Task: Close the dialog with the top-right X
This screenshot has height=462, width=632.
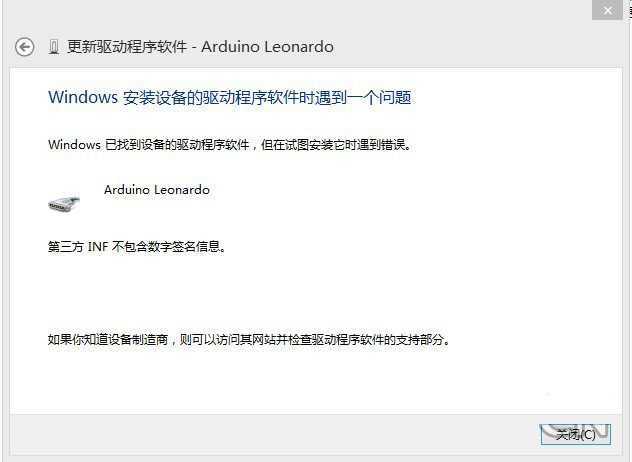Action: (x=607, y=10)
